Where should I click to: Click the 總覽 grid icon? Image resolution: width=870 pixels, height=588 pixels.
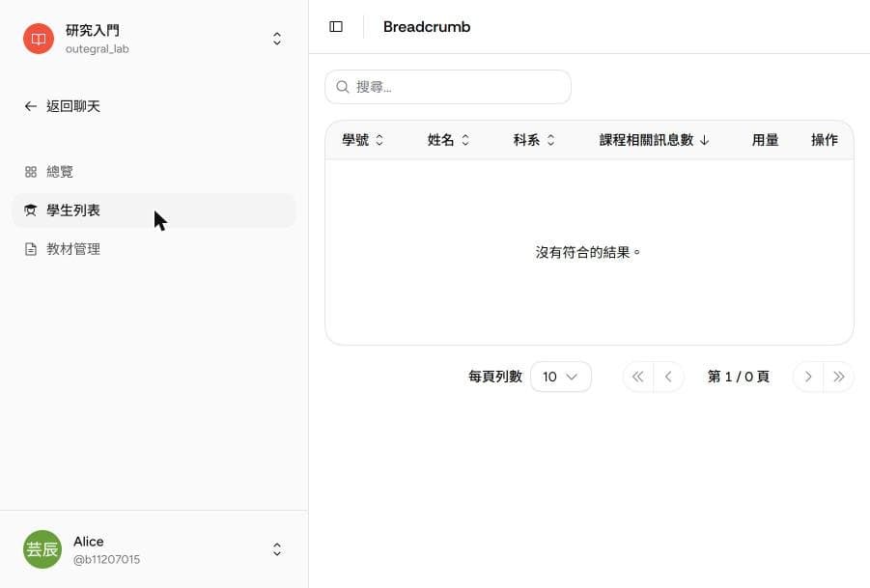(31, 172)
